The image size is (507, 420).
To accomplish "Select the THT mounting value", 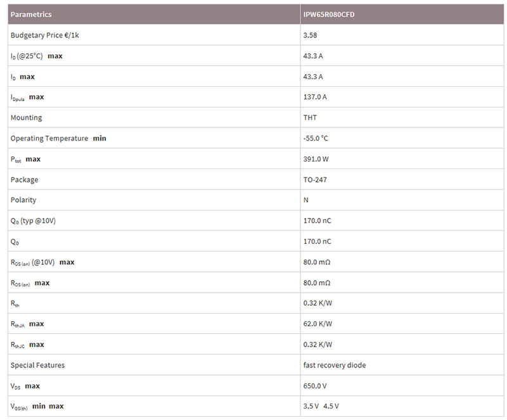I will click(311, 117).
